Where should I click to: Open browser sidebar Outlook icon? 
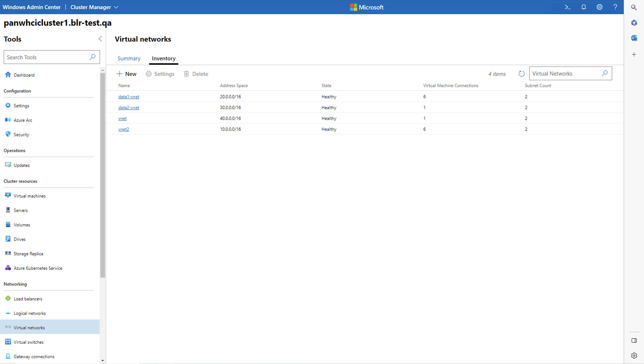[634, 38]
